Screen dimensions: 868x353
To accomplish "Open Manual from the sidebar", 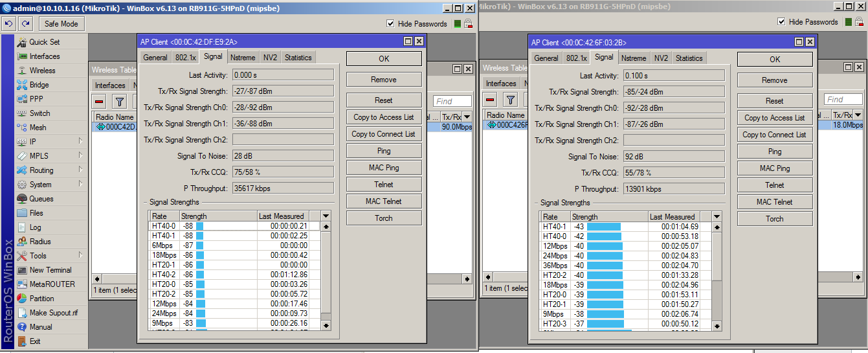I will pos(41,327).
